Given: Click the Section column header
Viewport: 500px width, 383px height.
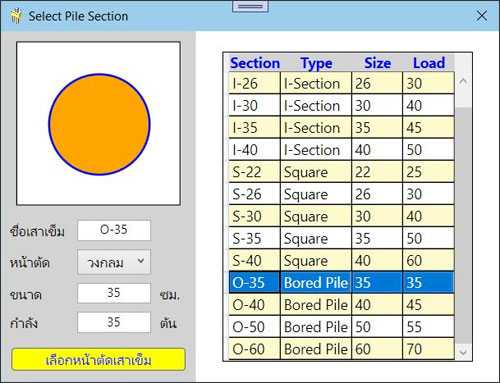Looking at the screenshot, I should click(255, 63).
